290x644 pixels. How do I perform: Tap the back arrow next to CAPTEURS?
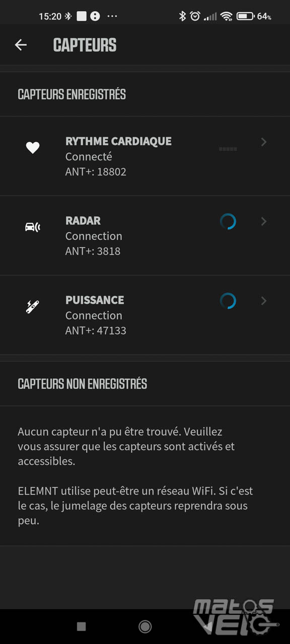click(x=21, y=45)
